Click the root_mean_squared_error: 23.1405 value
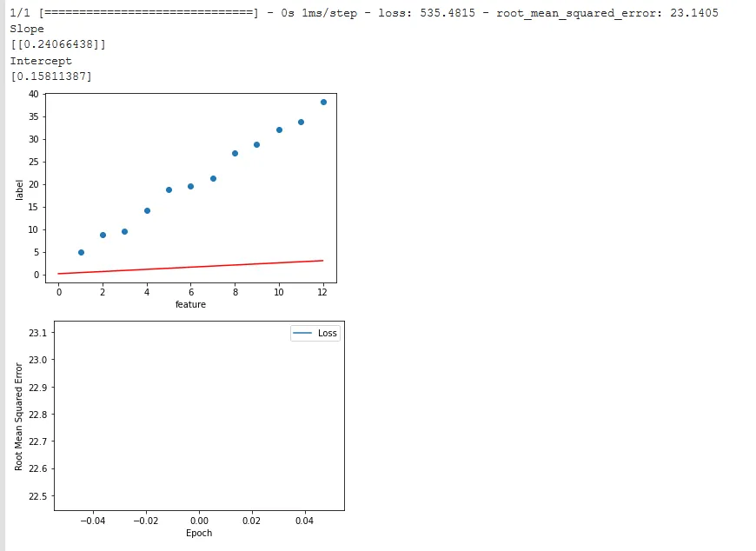The height and width of the screenshot is (551, 756). click(x=607, y=13)
